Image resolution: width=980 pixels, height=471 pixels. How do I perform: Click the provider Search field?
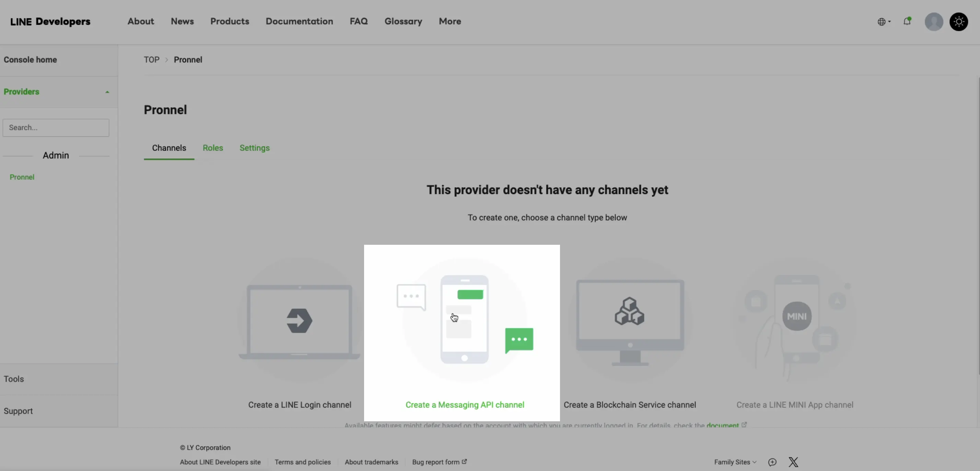[x=56, y=128]
